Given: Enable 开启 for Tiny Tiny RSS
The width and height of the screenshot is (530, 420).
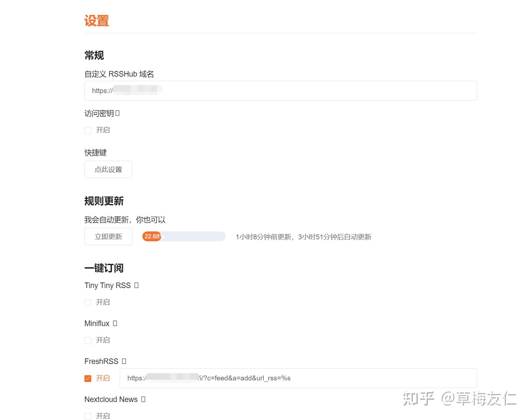Looking at the screenshot, I should click(x=88, y=302).
